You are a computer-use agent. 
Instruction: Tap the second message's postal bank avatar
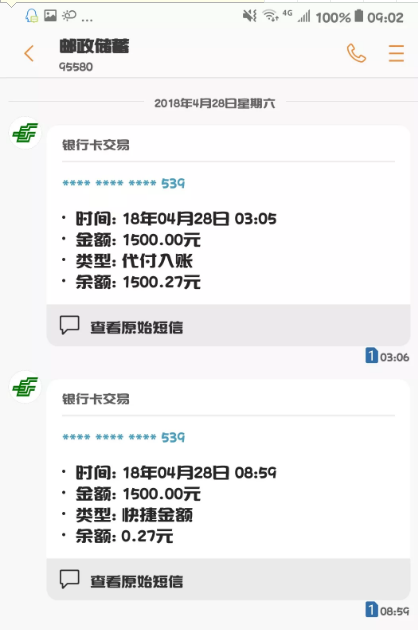(25, 387)
